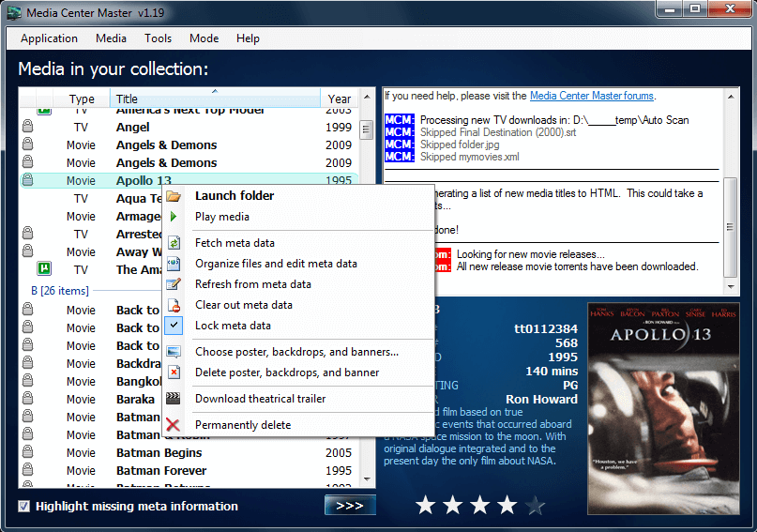Open the Media Center Master forums link
Image resolution: width=757 pixels, height=532 pixels.
592,96
